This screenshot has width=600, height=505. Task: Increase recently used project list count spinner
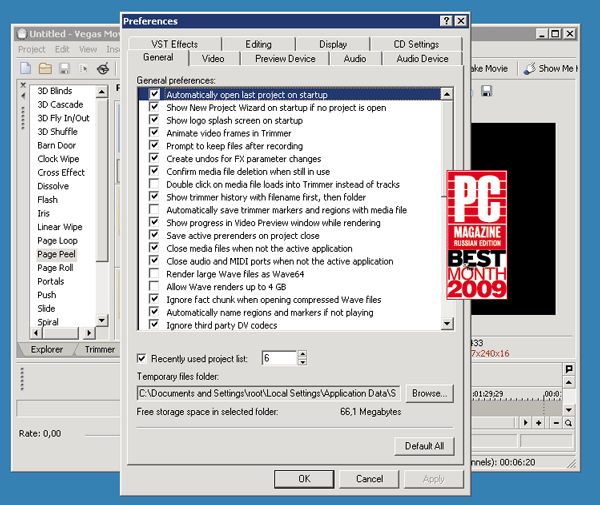point(293,354)
